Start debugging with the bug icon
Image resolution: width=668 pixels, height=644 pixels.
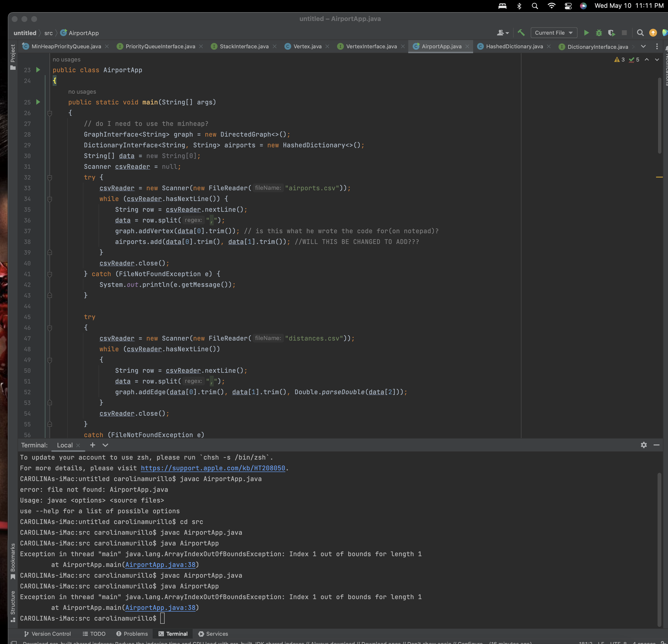(x=599, y=33)
